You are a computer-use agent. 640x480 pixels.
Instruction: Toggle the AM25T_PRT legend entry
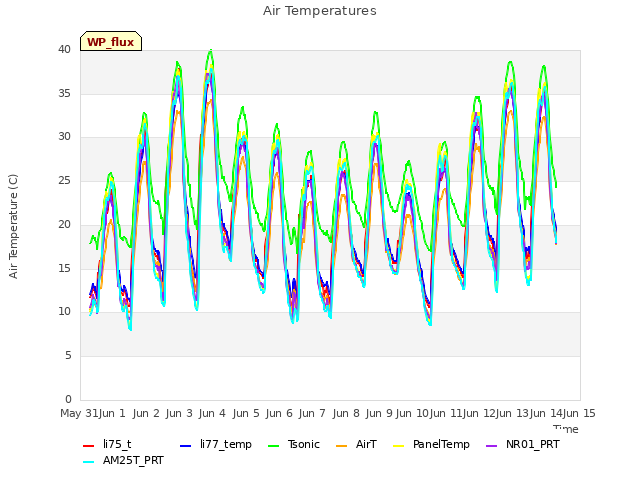[123, 460]
